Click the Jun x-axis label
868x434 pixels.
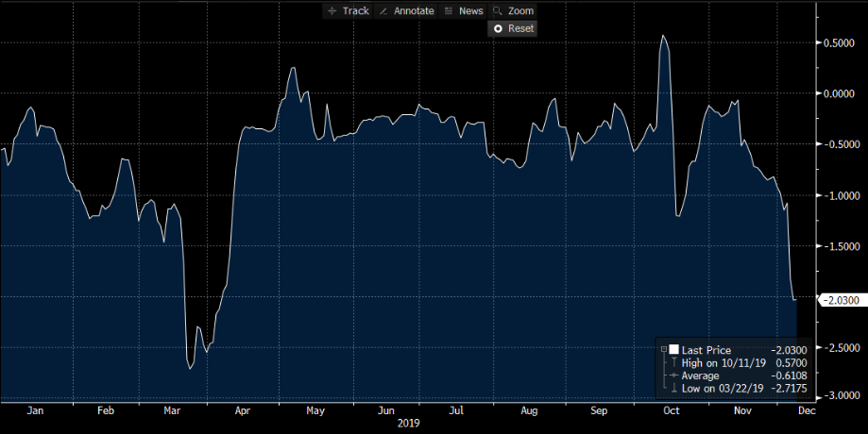(386, 410)
